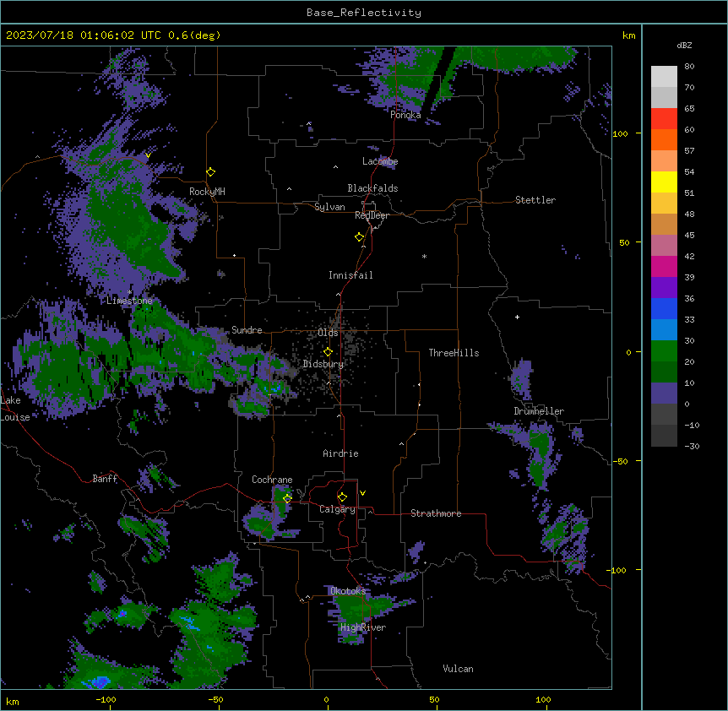
Task: Select the slate purple 0–10 dBZ swatch
Action: [664, 393]
